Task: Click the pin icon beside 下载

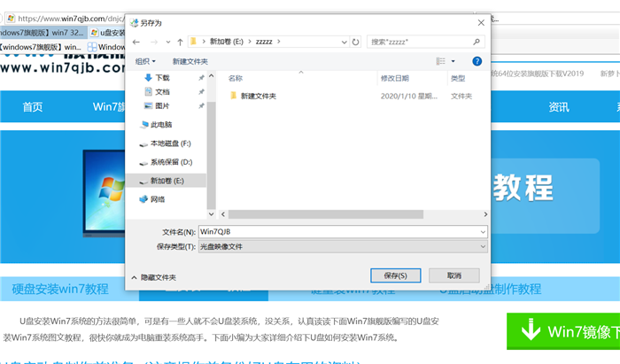Action: pos(201,78)
